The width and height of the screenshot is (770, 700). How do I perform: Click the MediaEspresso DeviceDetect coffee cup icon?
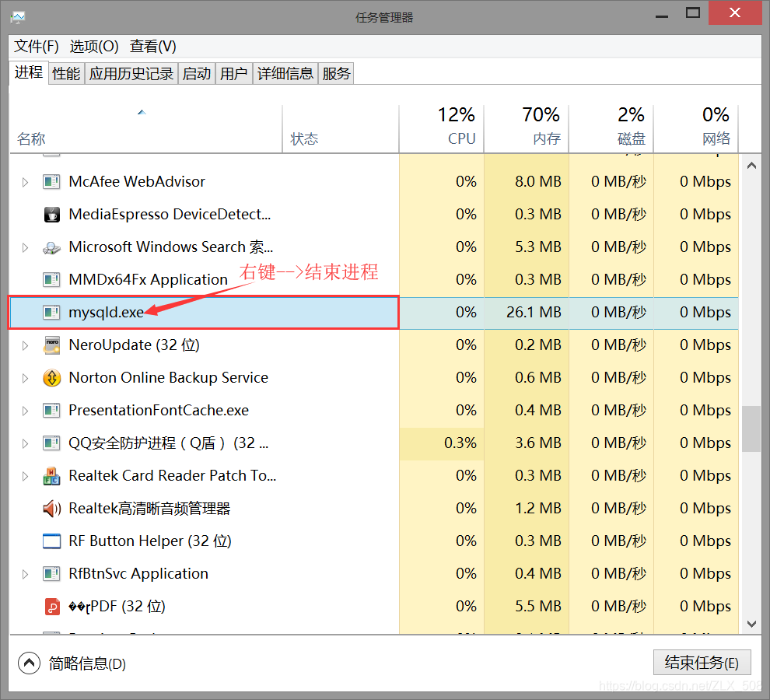click(51, 215)
